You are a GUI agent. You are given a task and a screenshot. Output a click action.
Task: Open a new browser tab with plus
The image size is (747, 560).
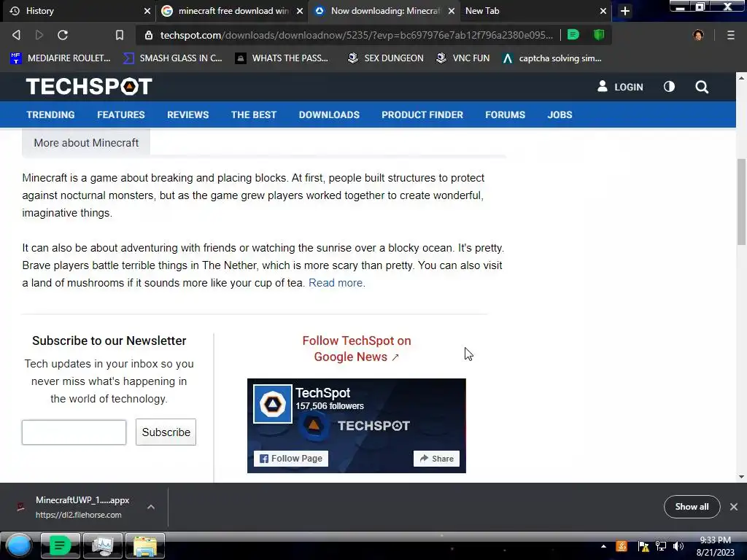625,11
